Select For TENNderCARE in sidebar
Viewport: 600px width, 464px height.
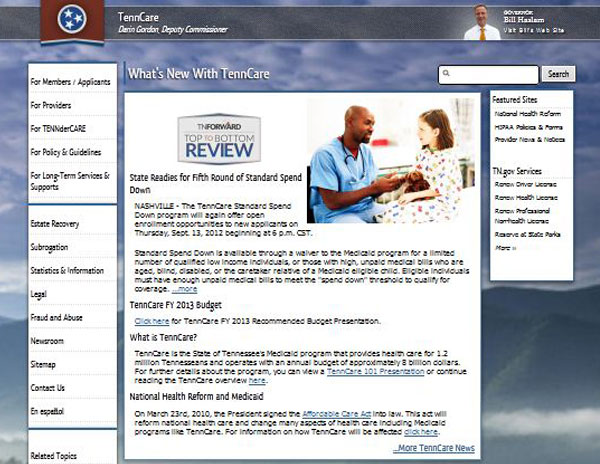pyautogui.click(x=58, y=129)
